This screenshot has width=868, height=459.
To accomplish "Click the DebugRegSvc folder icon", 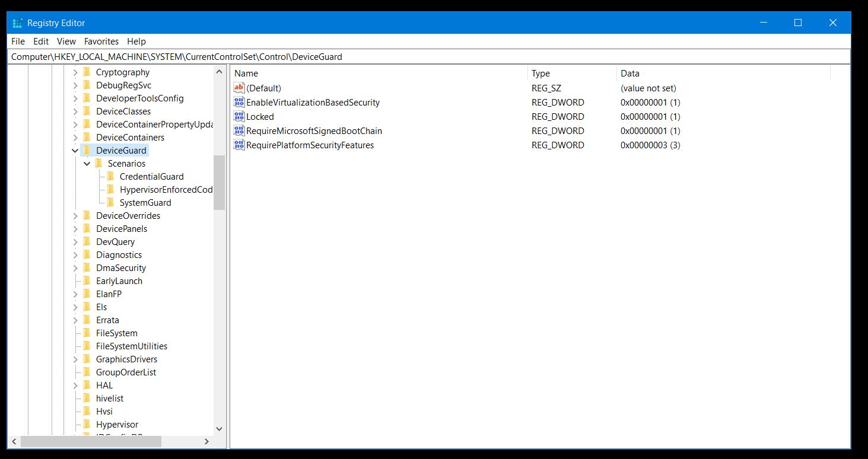I will 87,85.
